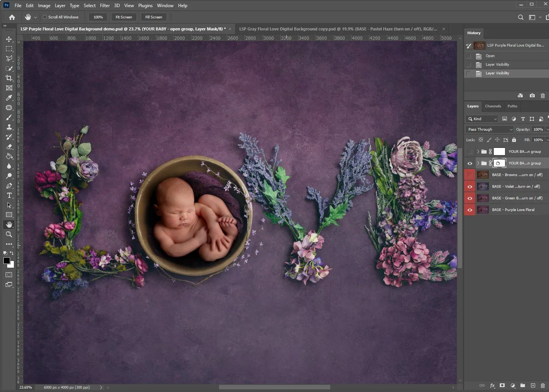Select the Frame tool

point(9,88)
